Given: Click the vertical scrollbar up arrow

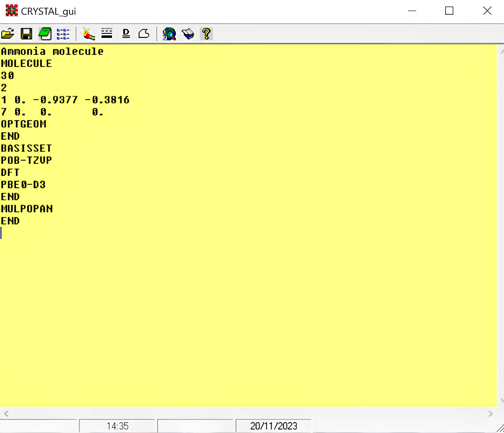Looking at the screenshot, I should point(502,52).
